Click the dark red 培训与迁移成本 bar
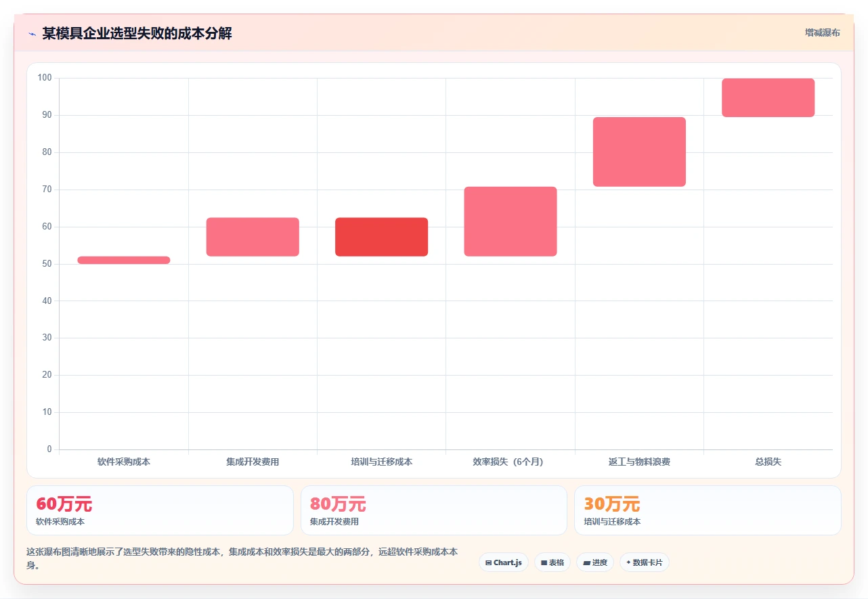 point(382,237)
